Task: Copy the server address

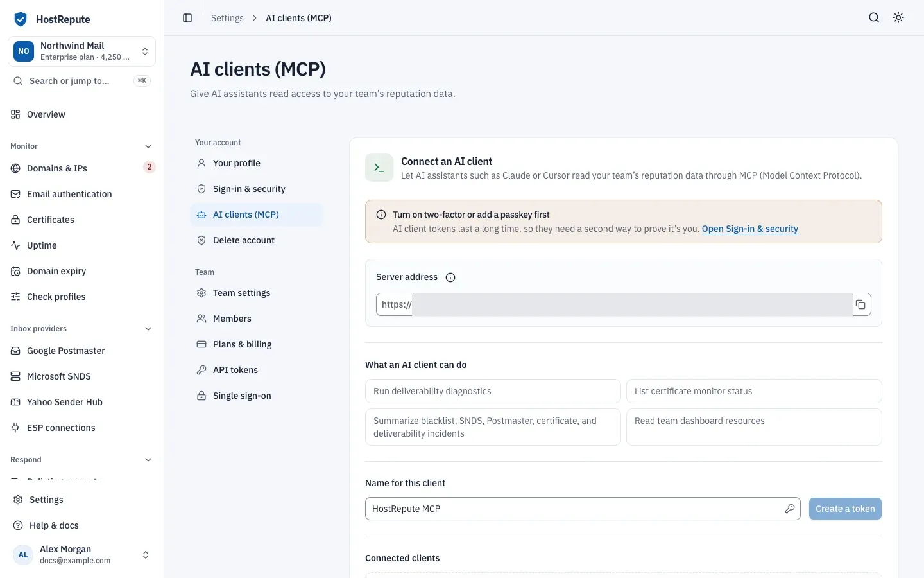Action: tap(860, 304)
